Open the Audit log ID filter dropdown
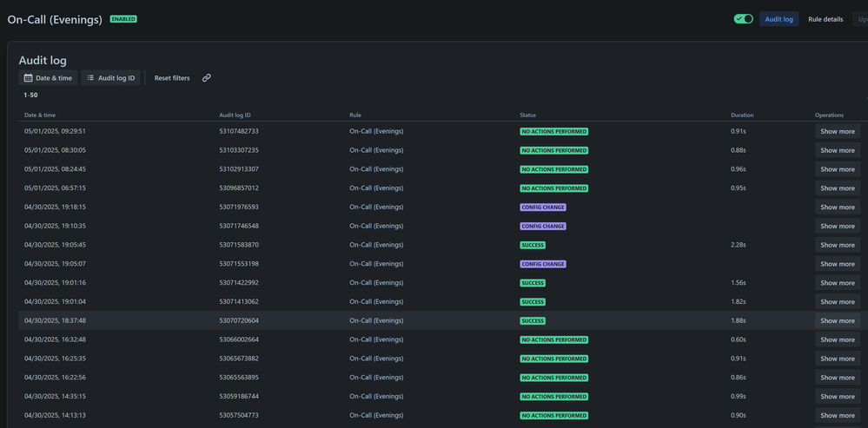 coord(110,78)
